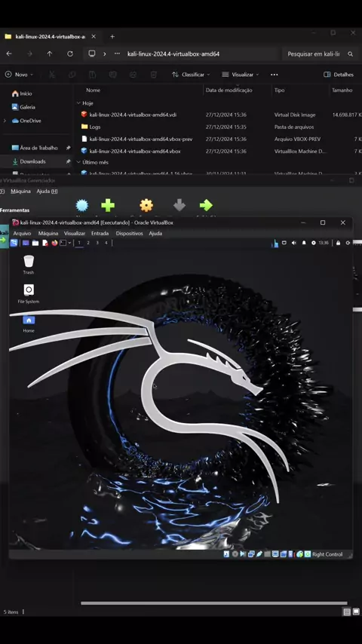
Task: Select the kali-linux-2024.4-virtualbox-amd64.vbox-prev file
Action: (x=140, y=139)
